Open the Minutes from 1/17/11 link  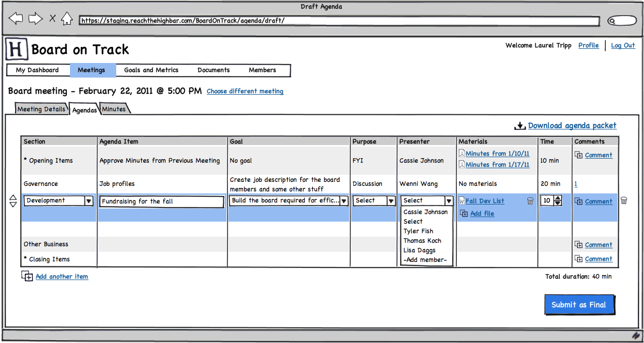coord(498,165)
